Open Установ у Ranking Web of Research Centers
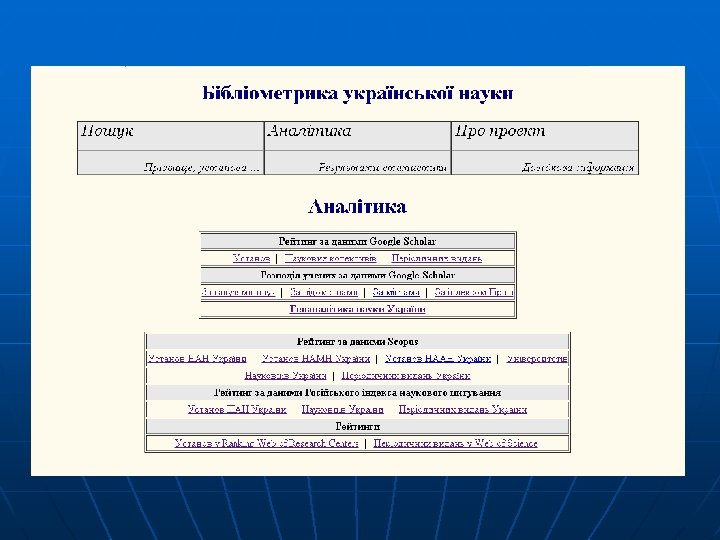Viewport: 720px width, 540px height. 266,443
